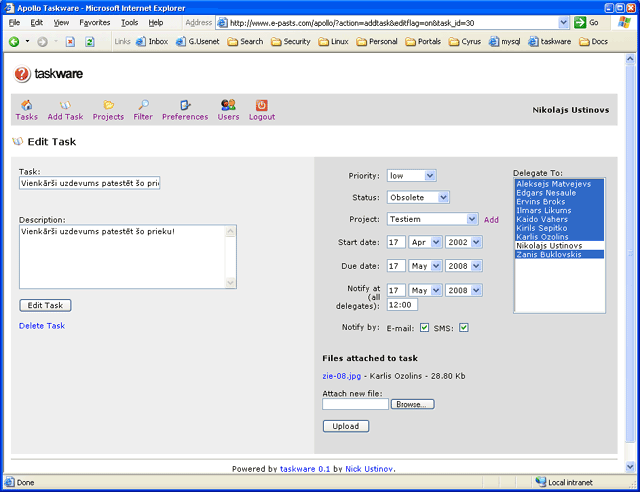
Task: Open the Project dropdown
Action: tap(433, 219)
